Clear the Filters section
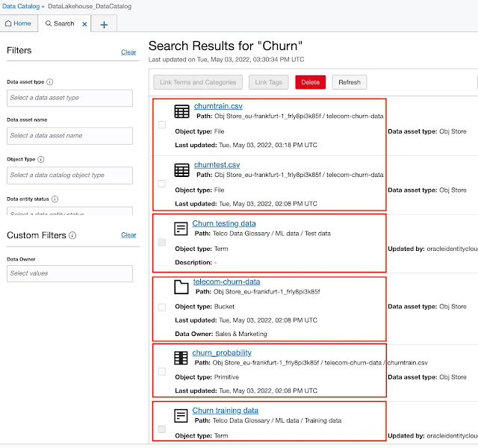478x448 pixels. pyautogui.click(x=128, y=52)
